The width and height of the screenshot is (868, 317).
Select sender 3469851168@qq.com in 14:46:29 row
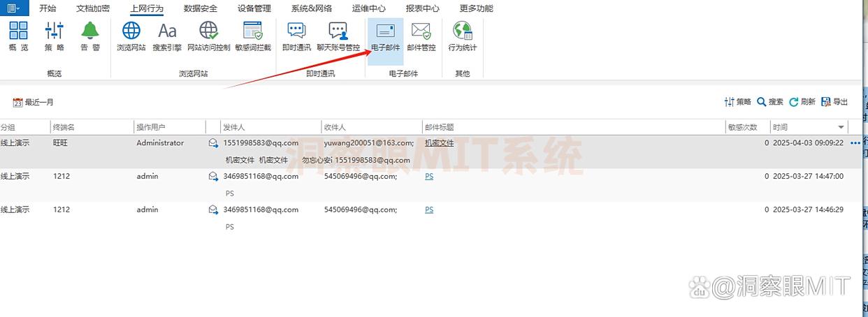coord(261,210)
